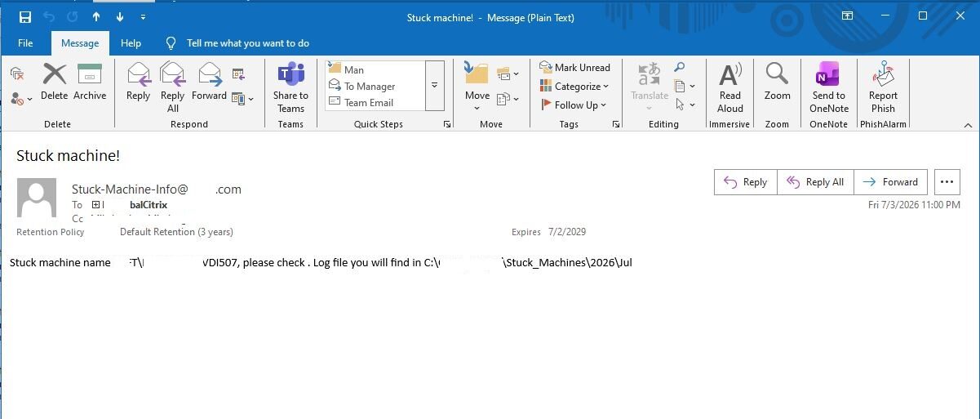Image resolution: width=980 pixels, height=419 pixels.
Task: Open the Move folder dropdown
Action: point(477,87)
